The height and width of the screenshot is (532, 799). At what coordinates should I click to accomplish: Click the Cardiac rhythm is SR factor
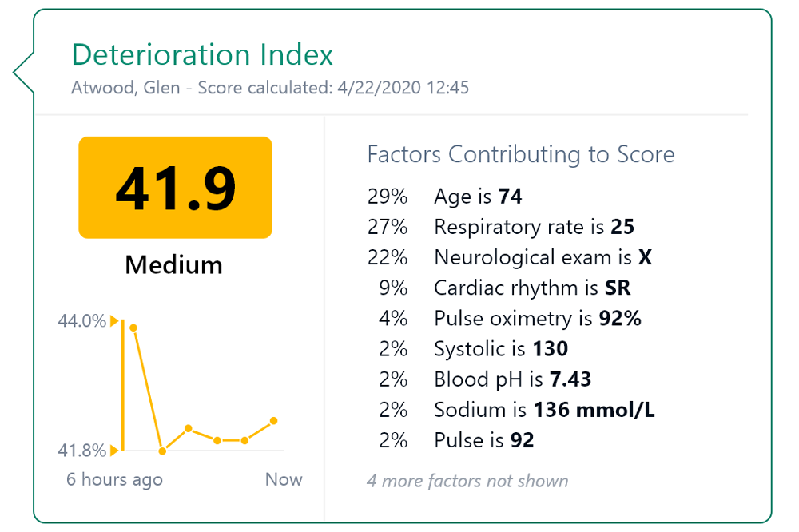(x=532, y=288)
